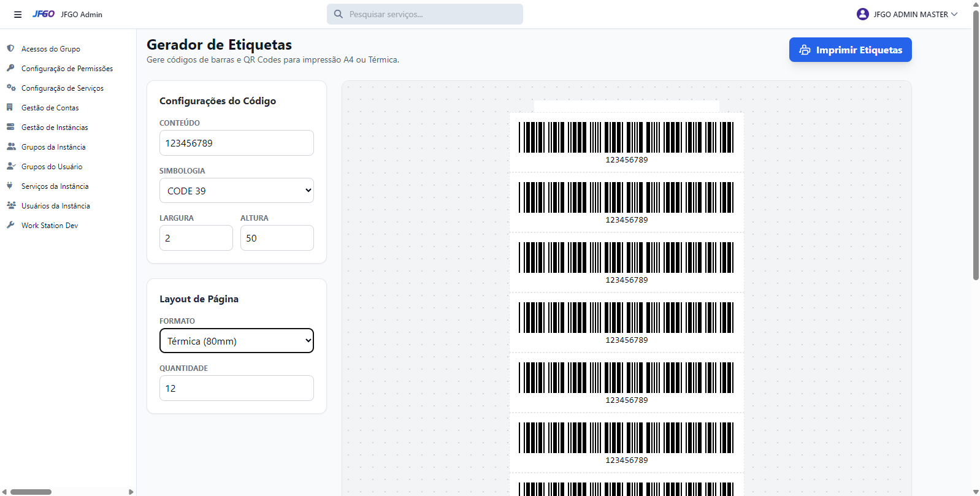
Task: Click the server icon for Gestão de Instâncias
Action: (x=10, y=127)
